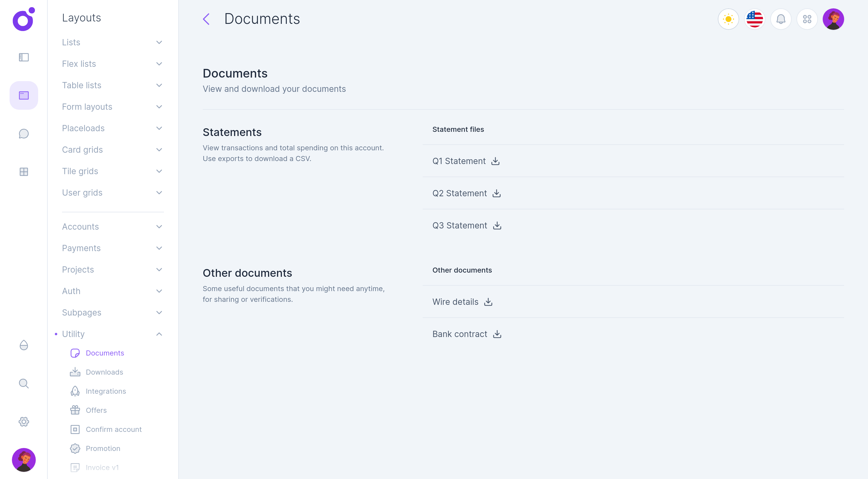Screen dimensions: 868x479
Task: Open the theme switcher sun icon
Action: [728, 19]
